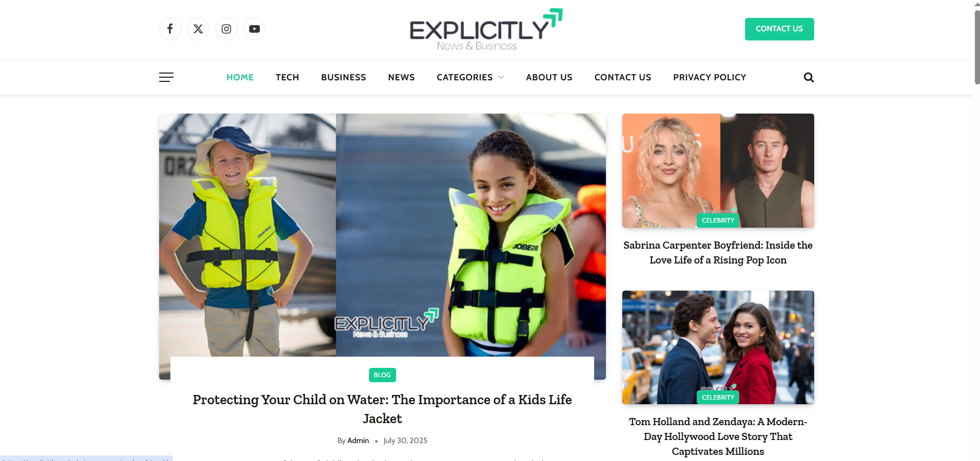Open the hamburger side menu icon
This screenshot has width=980, height=461.
click(166, 77)
